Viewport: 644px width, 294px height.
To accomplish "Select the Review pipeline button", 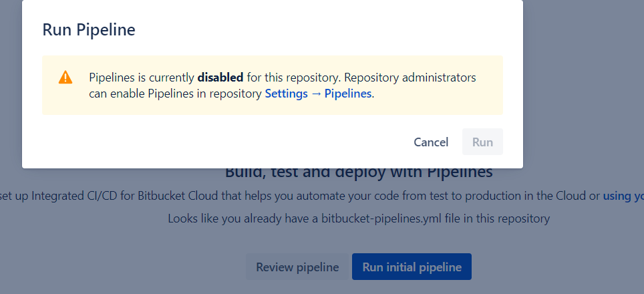I will coord(297,267).
